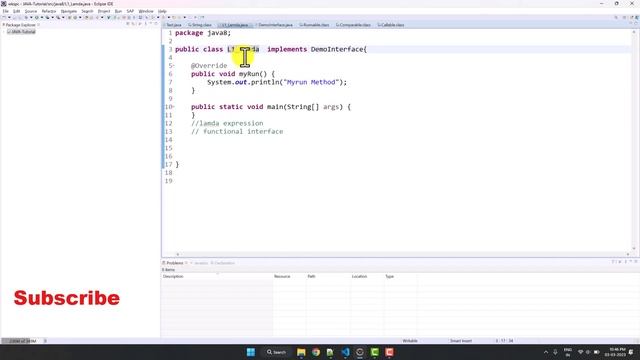Click on the '//lamda expression' comment
This screenshot has width=640, height=360.
pos(227,123)
